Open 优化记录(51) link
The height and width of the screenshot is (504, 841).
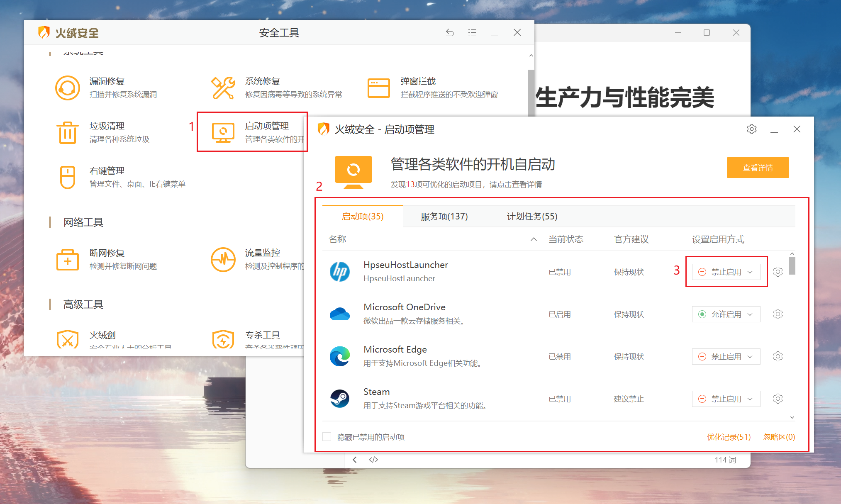click(x=729, y=437)
